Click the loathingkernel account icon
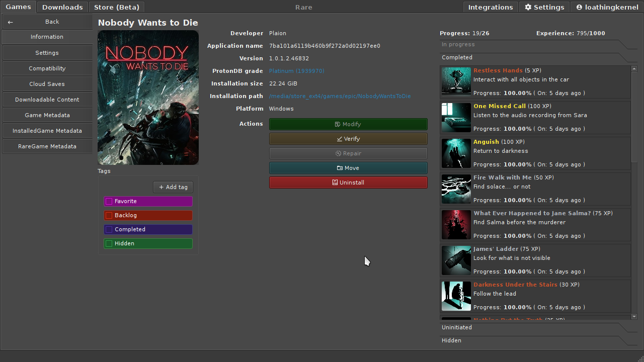This screenshot has height=362, width=644. tap(579, 7)
